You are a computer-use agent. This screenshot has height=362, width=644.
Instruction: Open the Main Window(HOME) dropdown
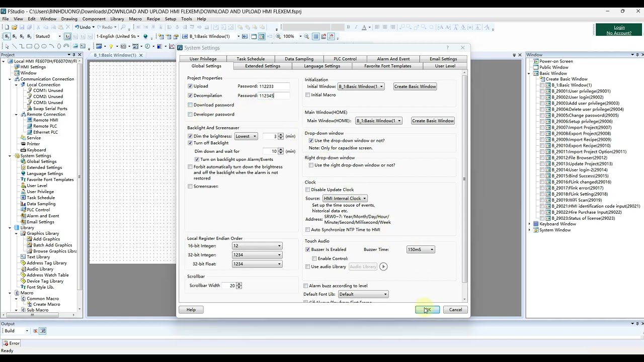[378, 121]
